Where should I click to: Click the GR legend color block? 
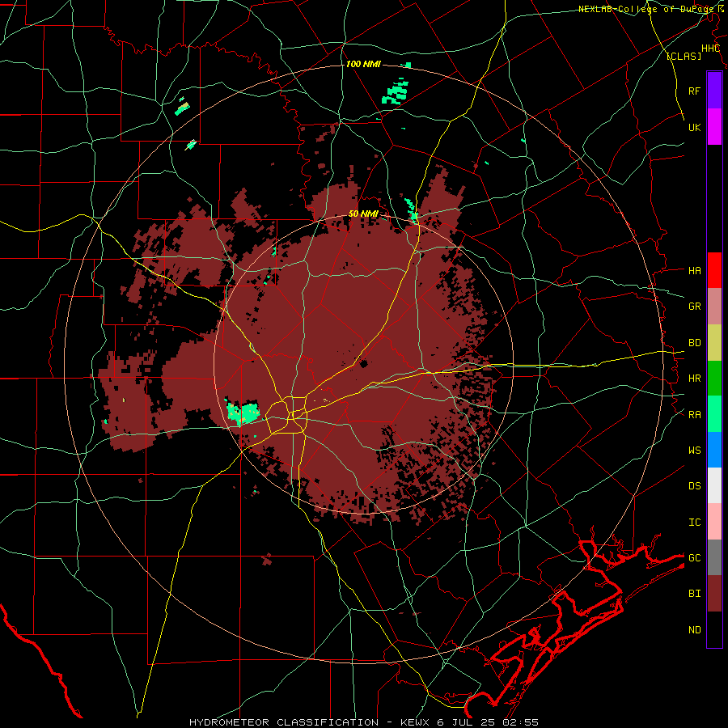pos(714,307)
